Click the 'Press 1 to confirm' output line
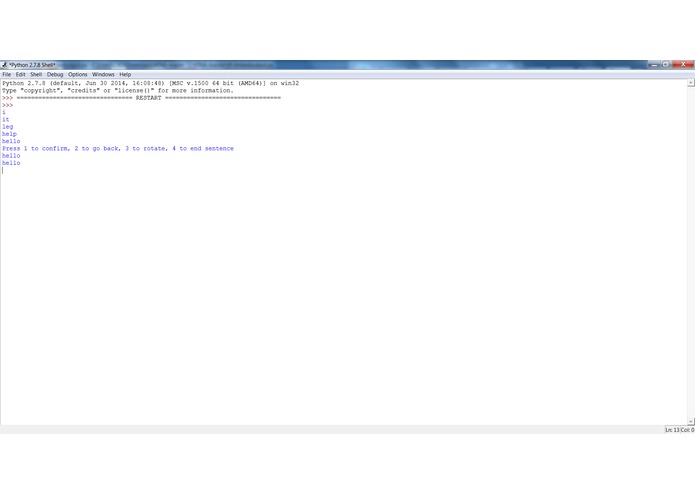The height and width of the screenshot is (494, 695). pyautogui.click(x=118, y=148)
